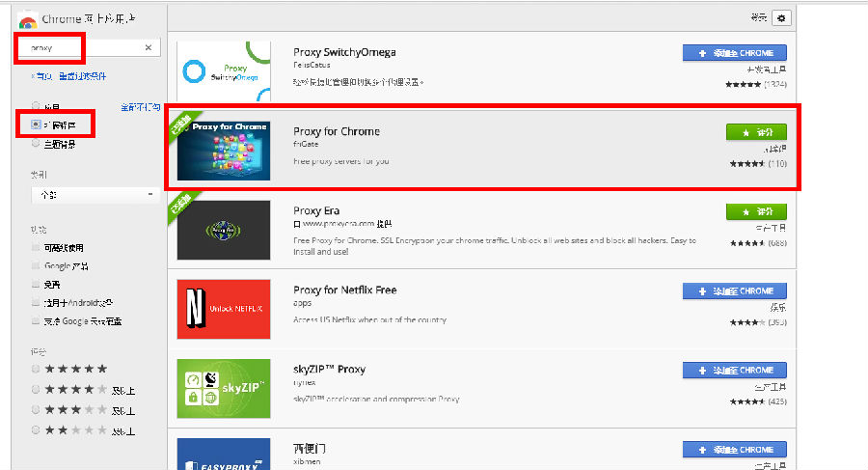Image resolution: width=868 pixels, height=470 pixels.
Task: Click the star rating of Proxy Era
Action: (747, 243)
